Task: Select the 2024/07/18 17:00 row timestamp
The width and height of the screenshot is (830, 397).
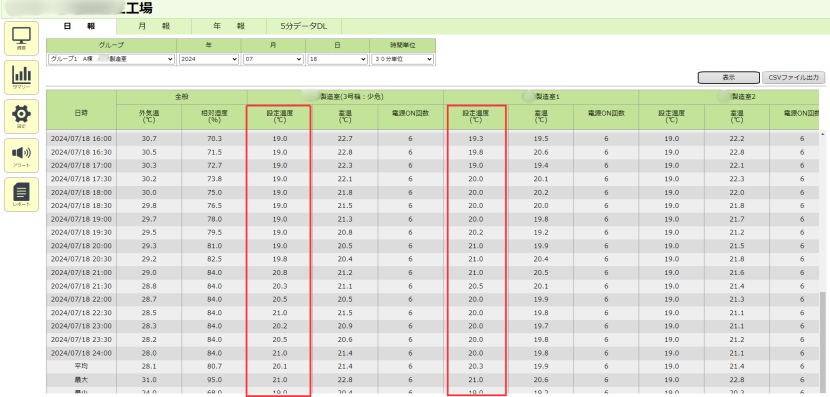Action: tap(81, 165)
